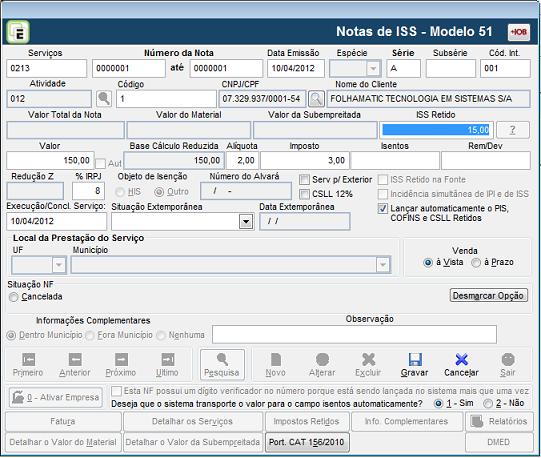Click the IOB logo icon
This screenshot has width=541, height=458.
[519, 32]
